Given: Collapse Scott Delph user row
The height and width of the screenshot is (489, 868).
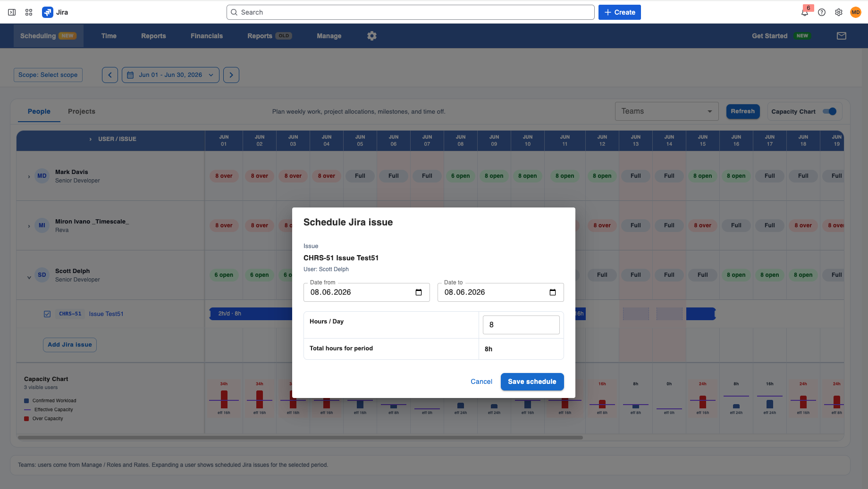Looking at the screenshot, I should pos(29,277).
